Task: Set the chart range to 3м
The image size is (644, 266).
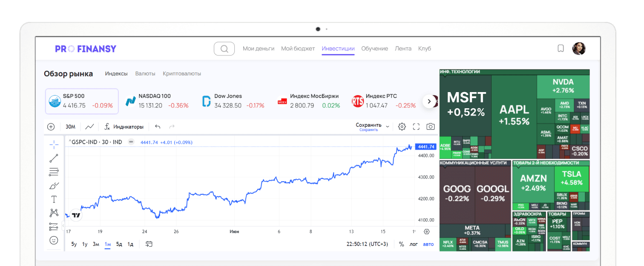Action: pos(96,244)
